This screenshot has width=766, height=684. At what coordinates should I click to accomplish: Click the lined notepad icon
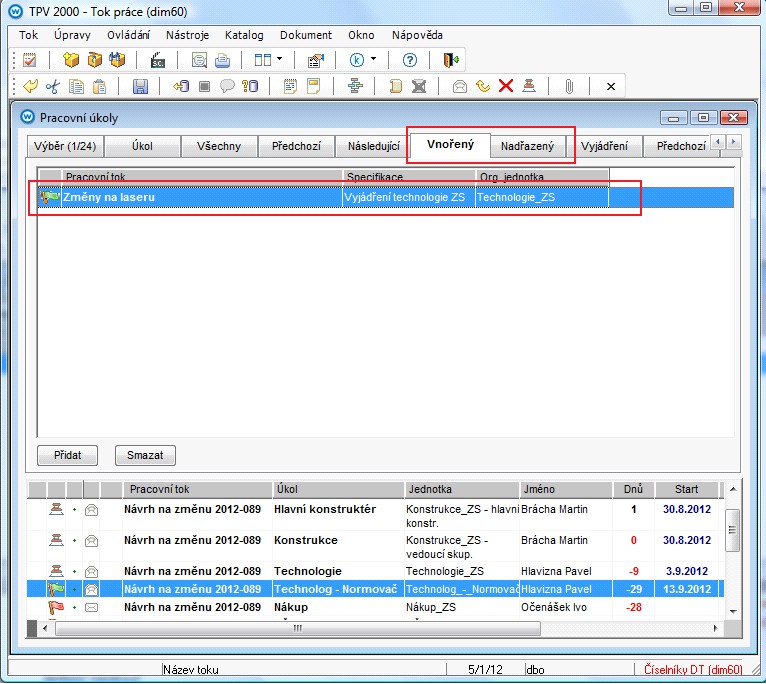point(290,87)
